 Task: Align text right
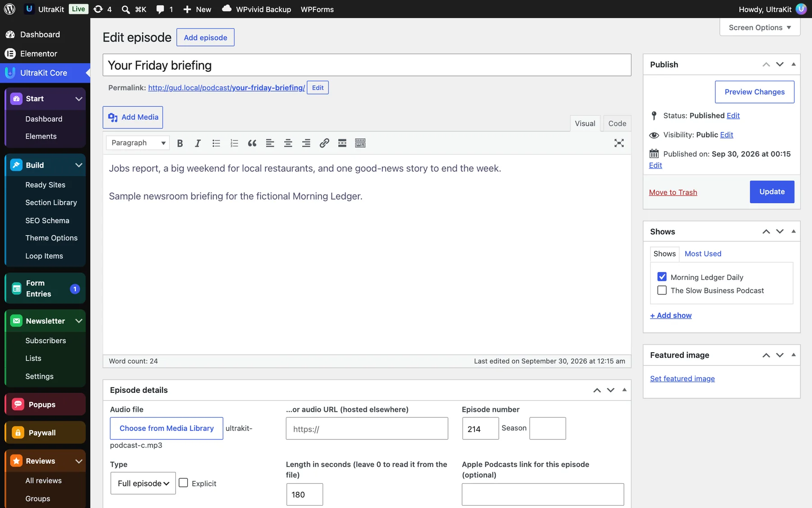pyautogui.click(x=306, y=143)
